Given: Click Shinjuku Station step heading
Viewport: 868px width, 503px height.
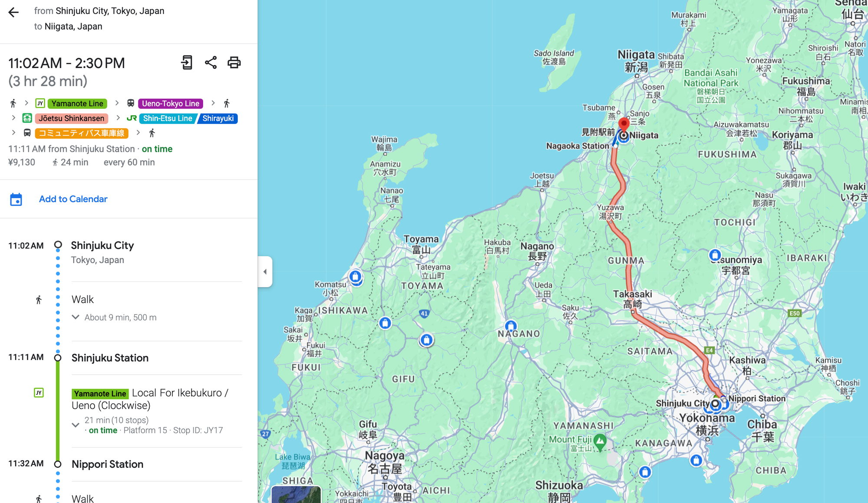Looking at the screenshot, I should (110, 358).
